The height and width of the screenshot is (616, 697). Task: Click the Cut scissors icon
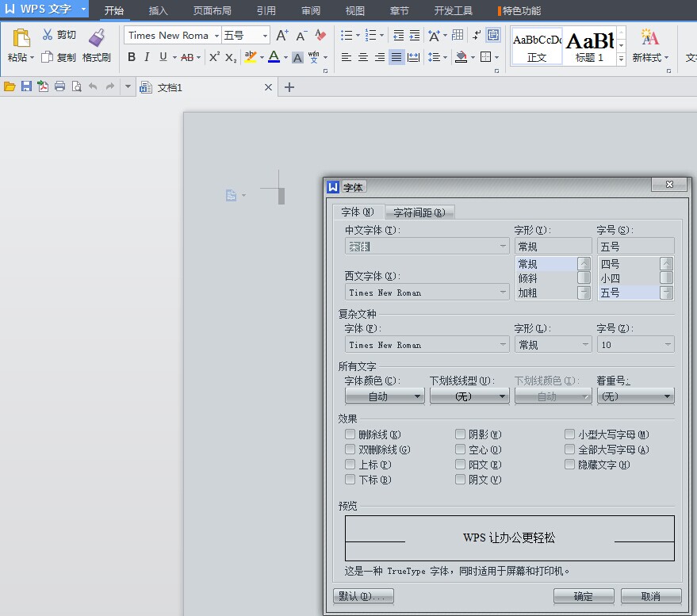tap(48, 34)
